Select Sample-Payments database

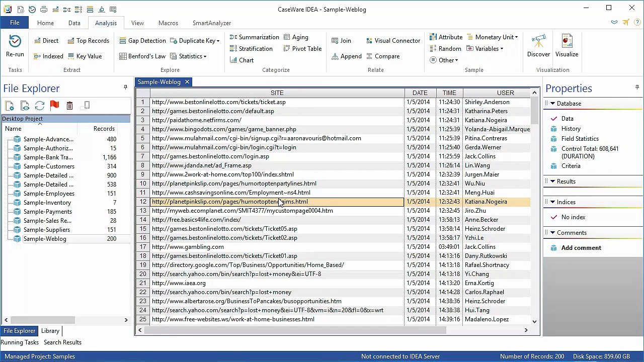click(x=48, y=212)
